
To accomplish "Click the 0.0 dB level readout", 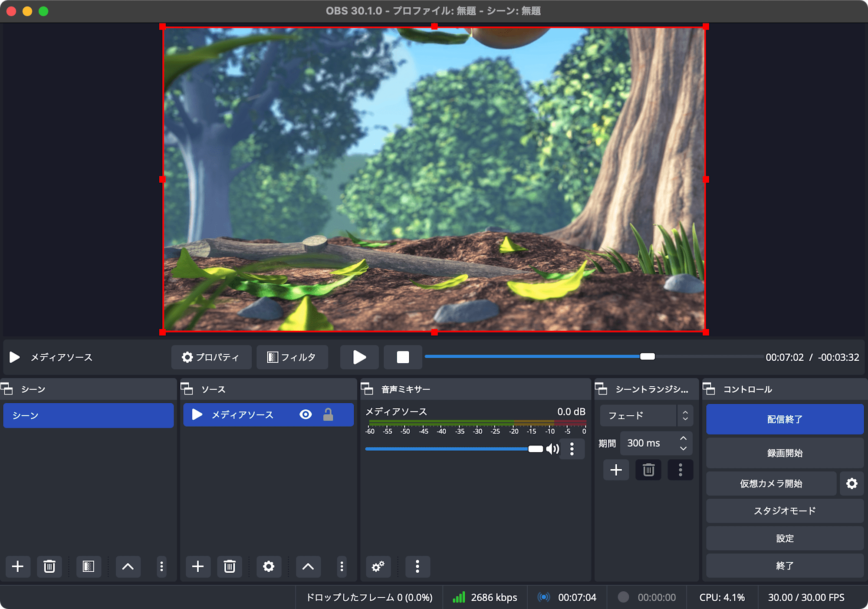I will pos(571,411).
